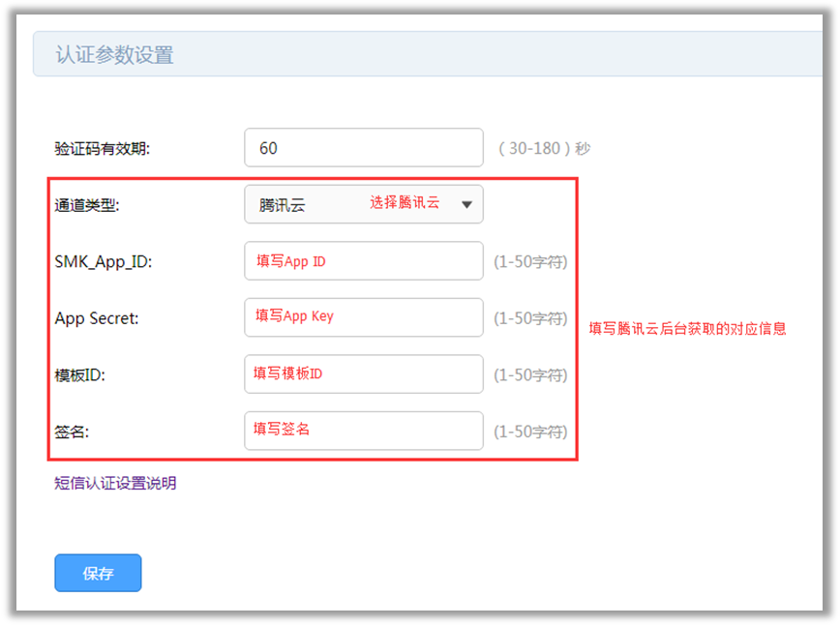Click the 签名 label text
The height and width of the screenshot is (626, 840).
coord(72,432)
